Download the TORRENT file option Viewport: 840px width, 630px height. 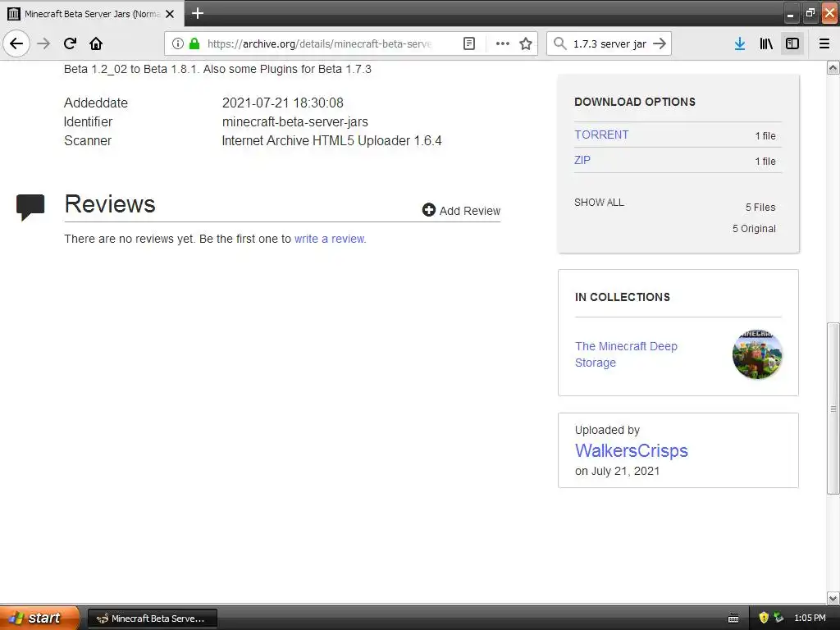tap(601, 135)
